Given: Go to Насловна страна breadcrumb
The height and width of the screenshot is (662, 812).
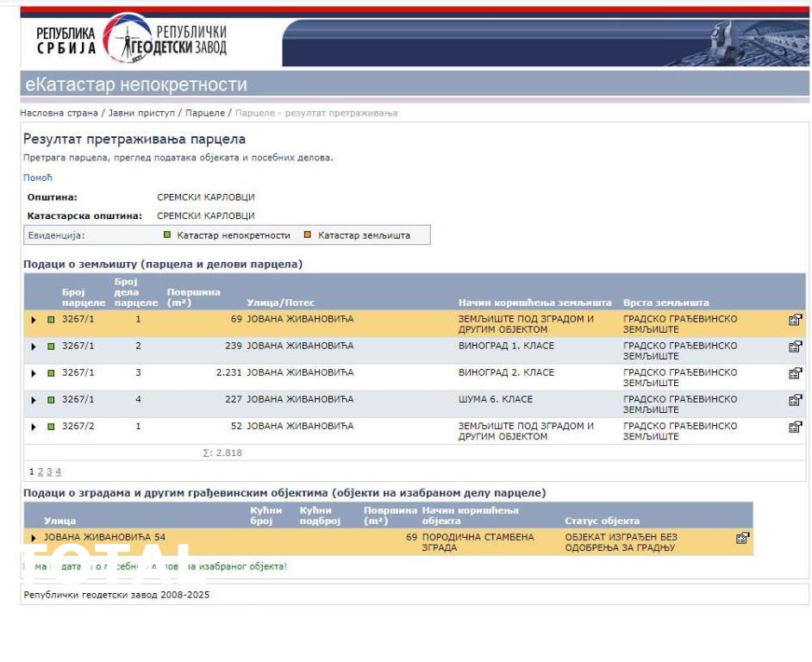Looking at the screenshot, I should pos(59,113).
